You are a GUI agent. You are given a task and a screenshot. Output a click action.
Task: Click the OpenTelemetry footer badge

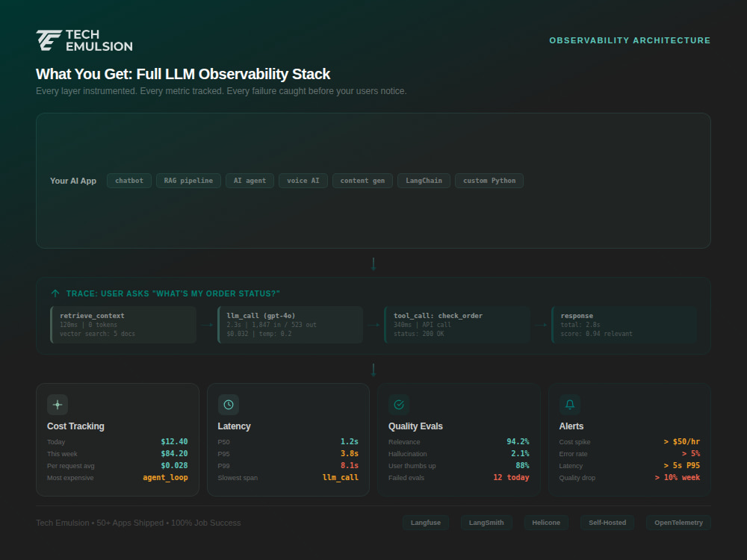point(678,523)
